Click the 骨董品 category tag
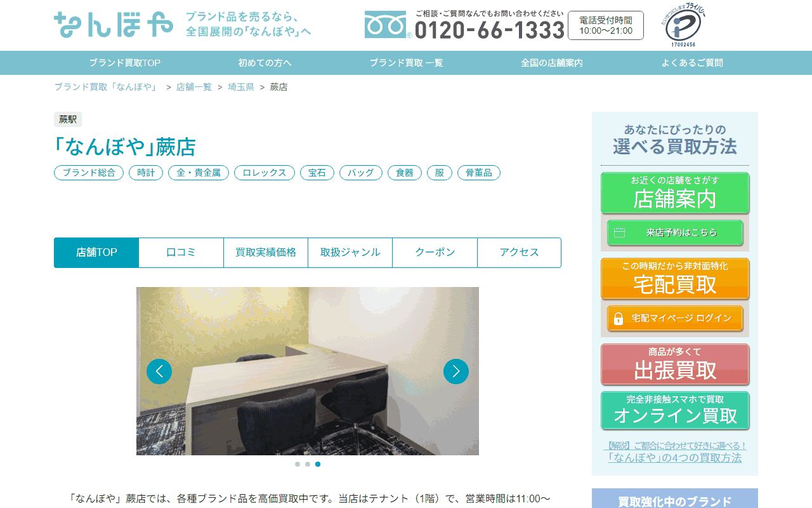Screen dimensions: 812x508 point(479,173)
